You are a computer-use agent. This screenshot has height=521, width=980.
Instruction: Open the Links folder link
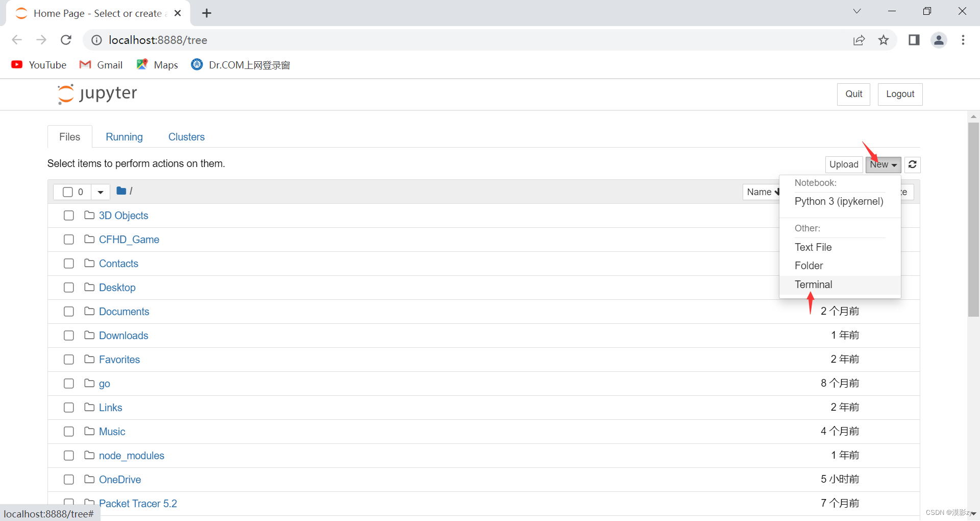(111, 408)
